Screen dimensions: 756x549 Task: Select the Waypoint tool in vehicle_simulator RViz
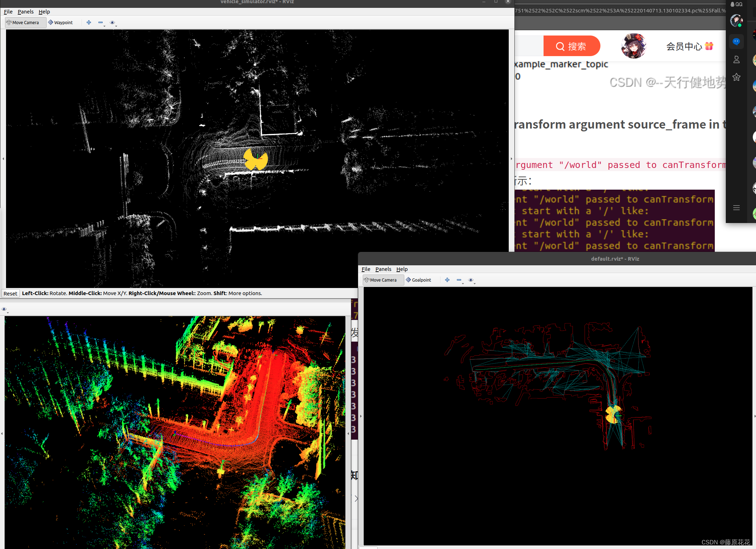[60, 22]
